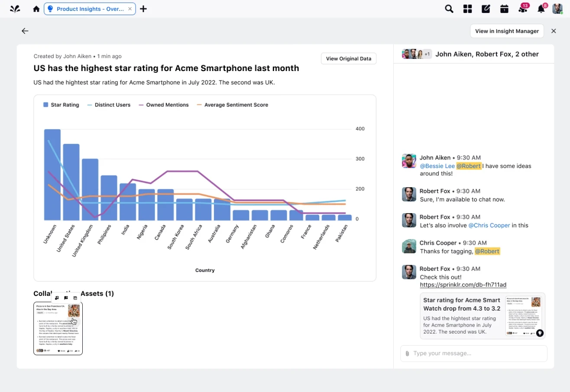Open the four-square launchpad grid icon

coord(468,9)
